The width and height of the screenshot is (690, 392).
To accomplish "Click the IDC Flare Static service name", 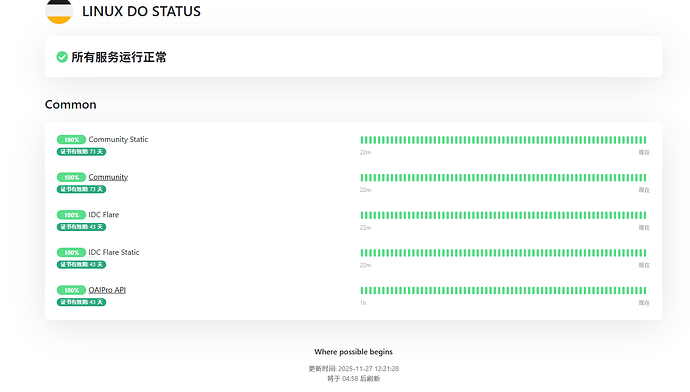I will [114, 252].
